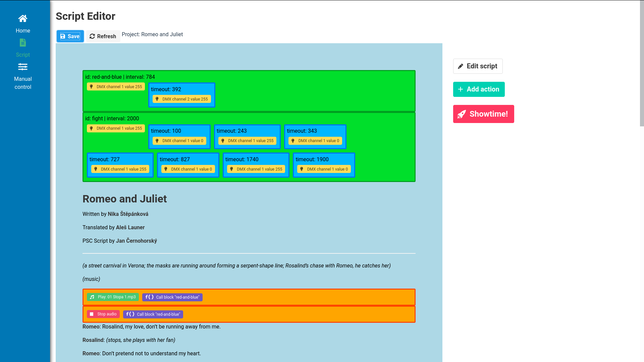Click the stop square icon on Stop audio

coord(92,314)
